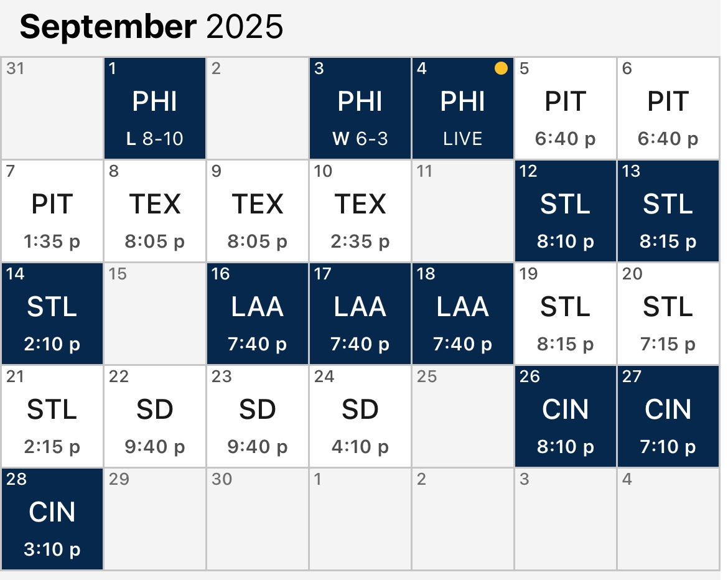Click the September 2025 month heading
728x580 pixels.
pos(151,27)
